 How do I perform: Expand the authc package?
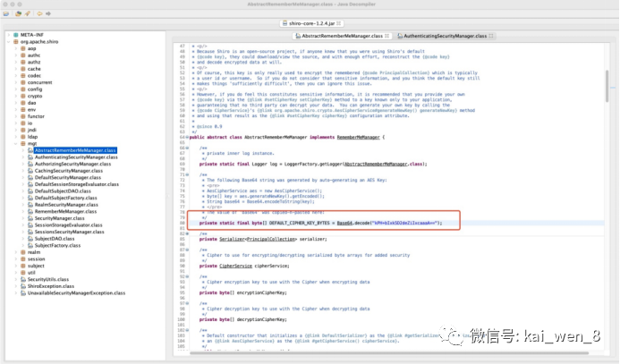tap(16, 55)
